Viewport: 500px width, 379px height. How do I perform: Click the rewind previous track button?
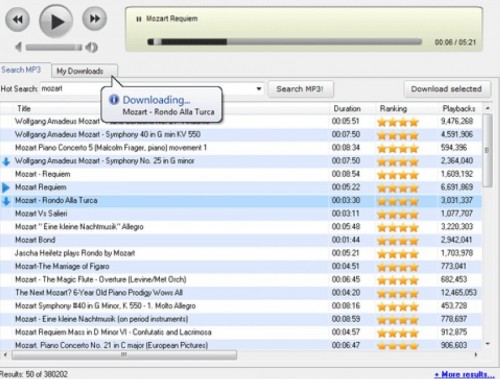(x=17, y=19)
